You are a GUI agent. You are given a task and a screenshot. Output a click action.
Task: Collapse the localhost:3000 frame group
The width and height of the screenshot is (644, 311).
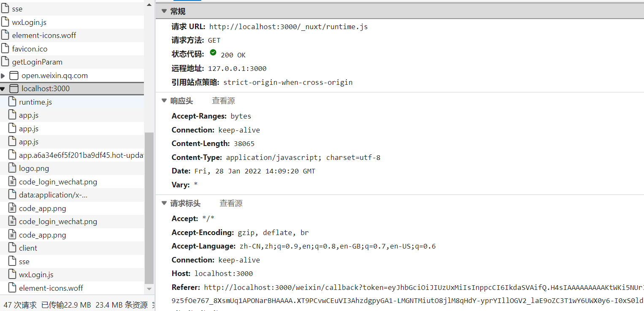point(3,89)
